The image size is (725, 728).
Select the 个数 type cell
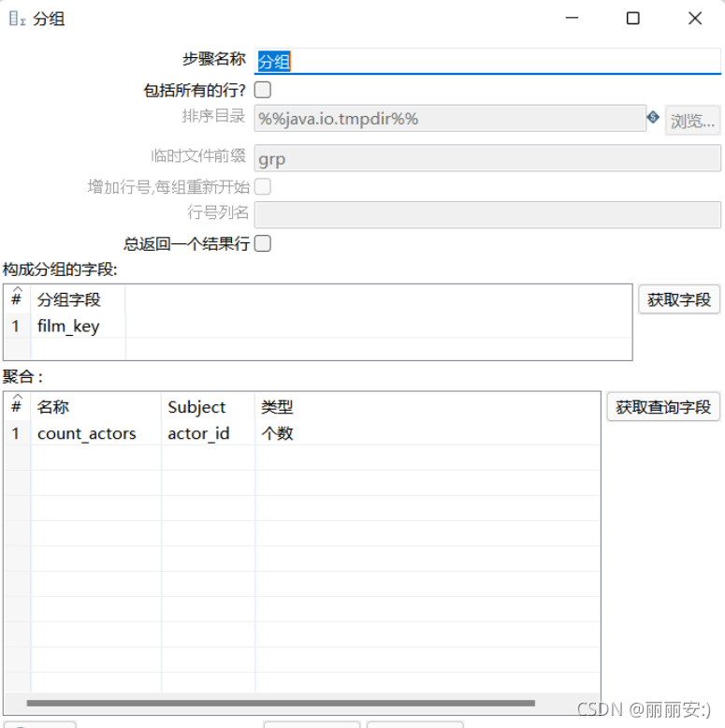(x=428, y=433)
